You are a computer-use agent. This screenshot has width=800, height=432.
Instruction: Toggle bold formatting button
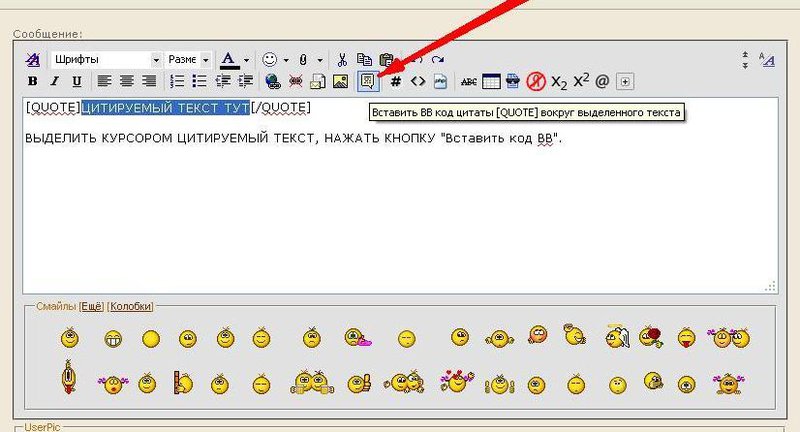point(32,81)
